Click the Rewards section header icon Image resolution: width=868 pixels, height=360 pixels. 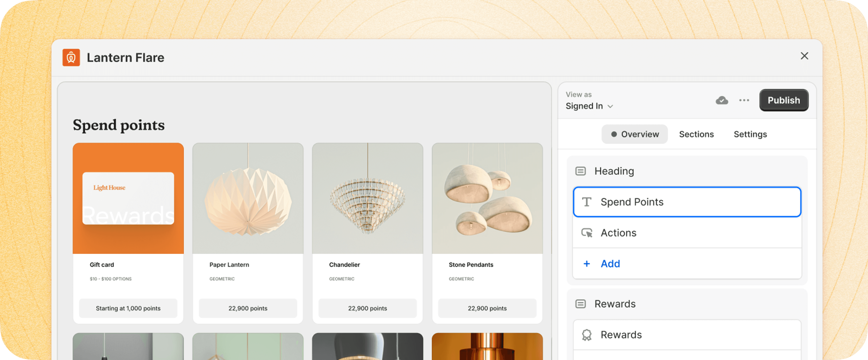(x=580, y=304)
